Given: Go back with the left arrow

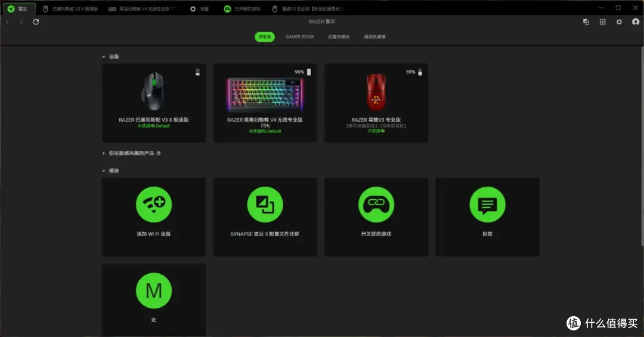Looking at the screenshot, I should point(7,22).
